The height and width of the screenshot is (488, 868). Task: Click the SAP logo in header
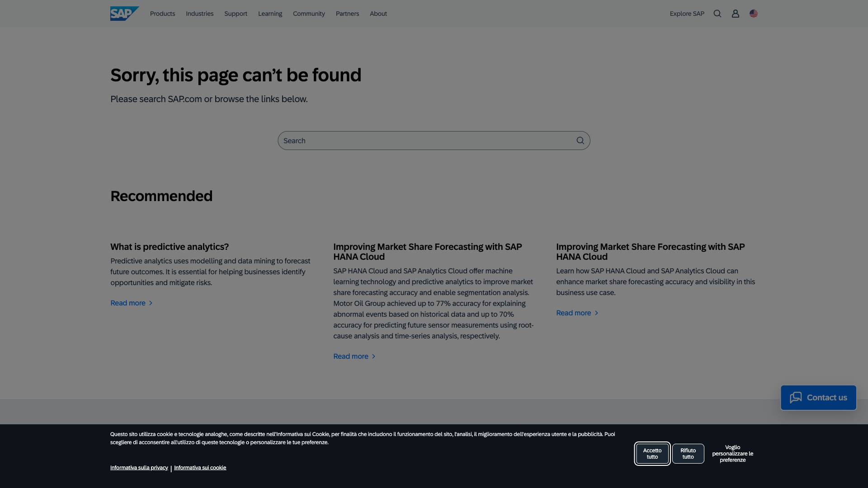point(124,14)
